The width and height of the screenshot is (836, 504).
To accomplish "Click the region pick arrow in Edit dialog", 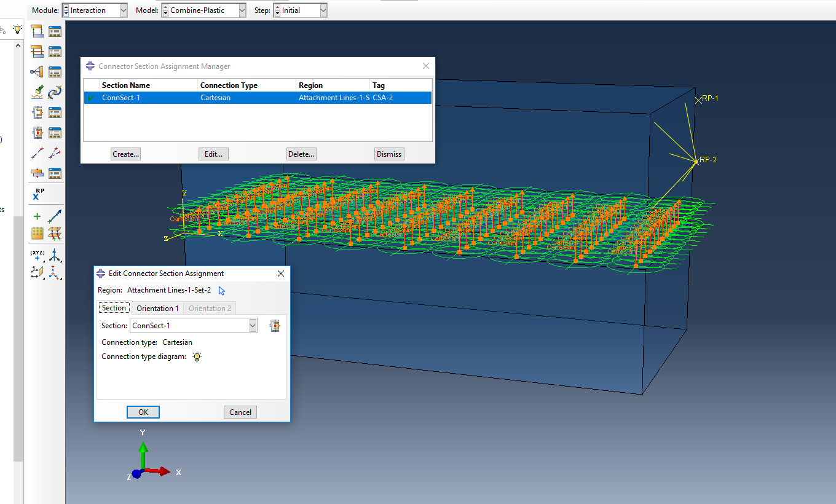I will 222,291.
